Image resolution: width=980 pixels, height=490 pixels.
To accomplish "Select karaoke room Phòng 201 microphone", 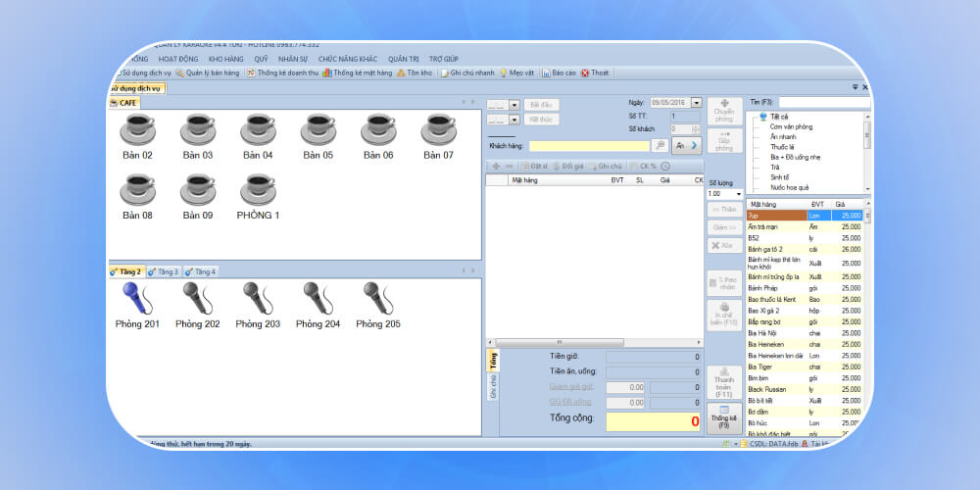I will (137, 298).
